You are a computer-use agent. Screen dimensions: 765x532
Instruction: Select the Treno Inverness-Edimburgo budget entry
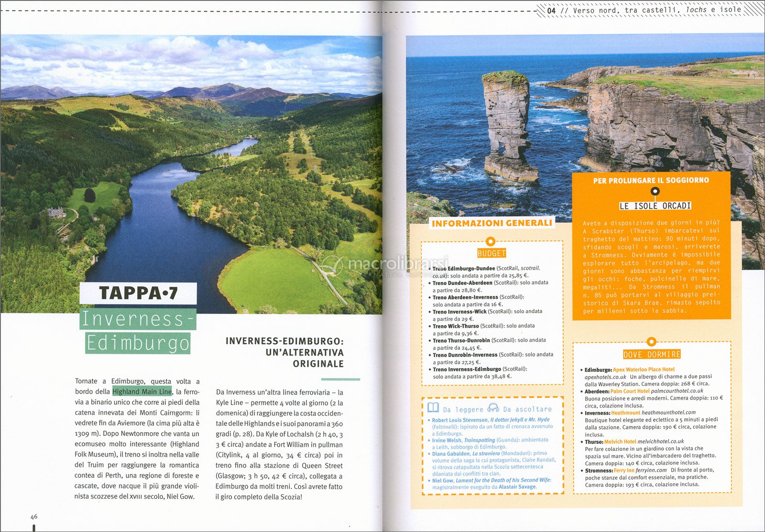[x=477, y=372]
